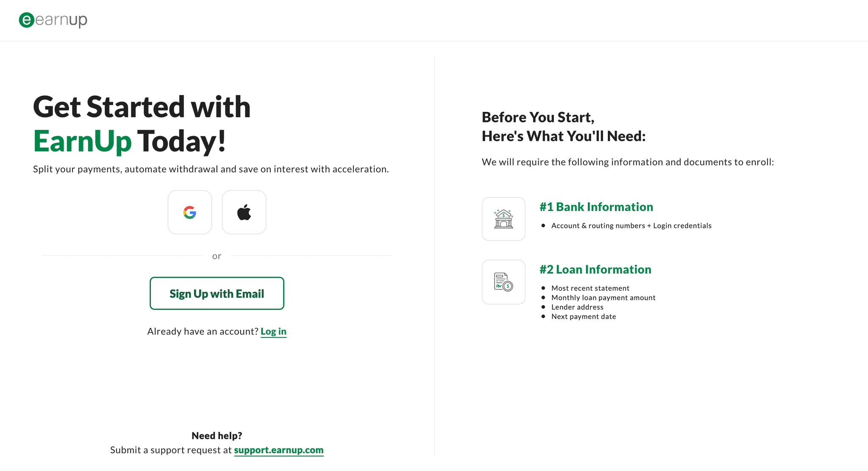Click 'Most recent statement' bullet item
868x471 pixels.
[590, 288]
